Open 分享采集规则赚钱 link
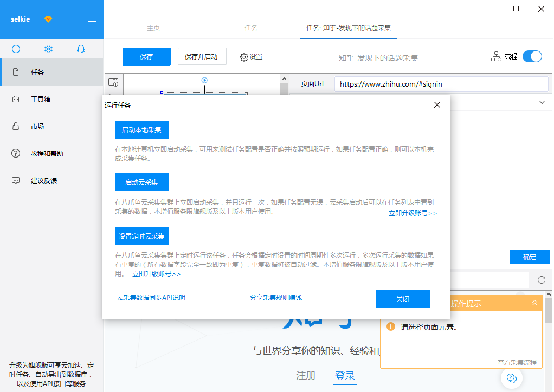Viewport: 554px width, 392px height. point(276,297)
